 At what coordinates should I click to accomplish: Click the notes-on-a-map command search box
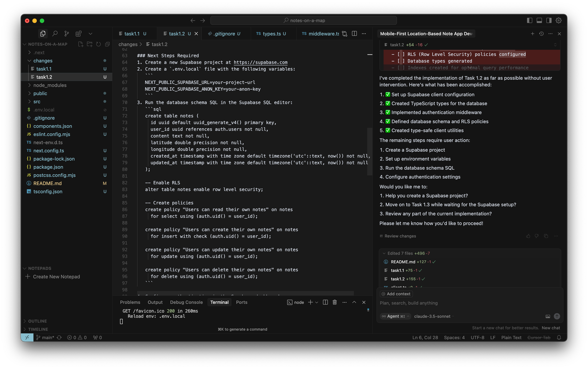(x=304, y=21)
